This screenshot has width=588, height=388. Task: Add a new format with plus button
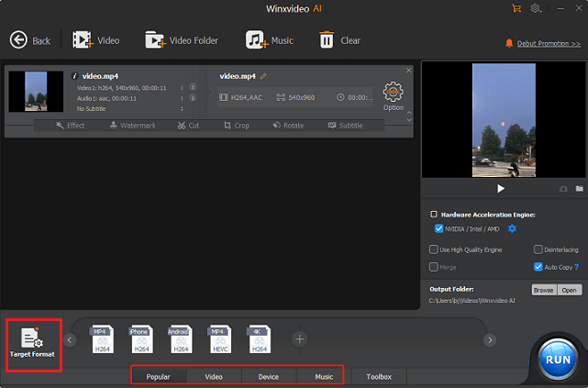click(x=299, y=339)
